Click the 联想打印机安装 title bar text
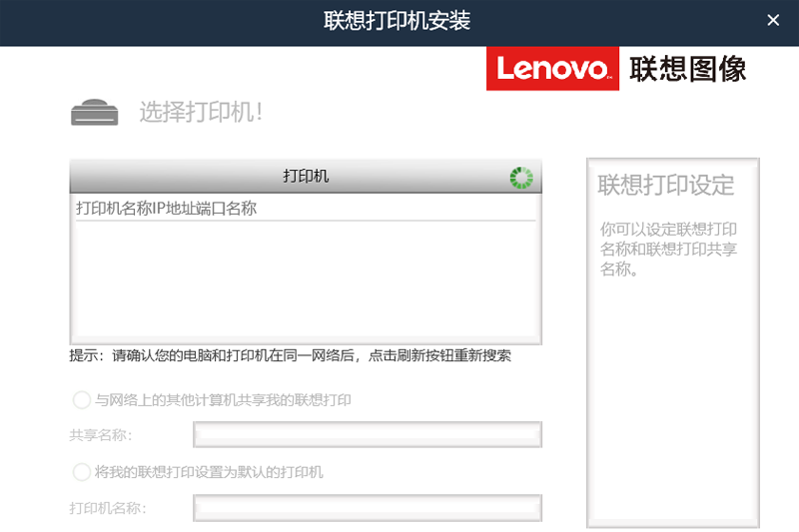Viewport: 799px width, 532px height. coord(397,21)
